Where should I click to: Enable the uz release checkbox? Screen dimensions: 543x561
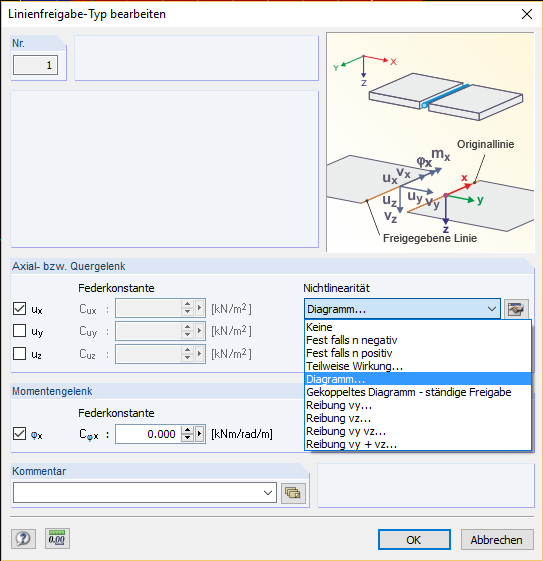tap(19, 353)
